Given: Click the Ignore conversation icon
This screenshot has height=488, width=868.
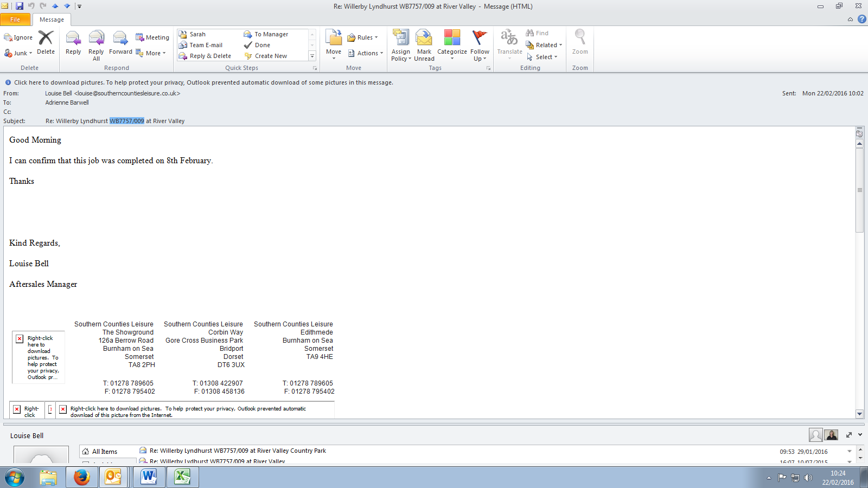Looking at the screenshot, I should (9, 37).
